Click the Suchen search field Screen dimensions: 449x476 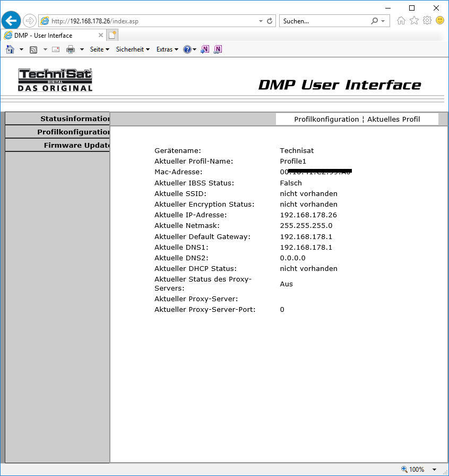(325, 21)
